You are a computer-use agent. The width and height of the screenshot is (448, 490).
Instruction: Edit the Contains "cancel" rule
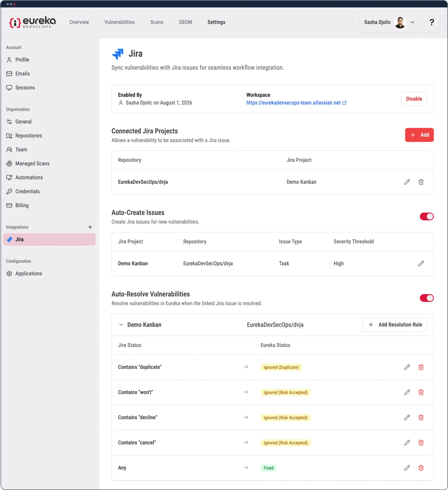pyautogui.click(x=407, y=443)
